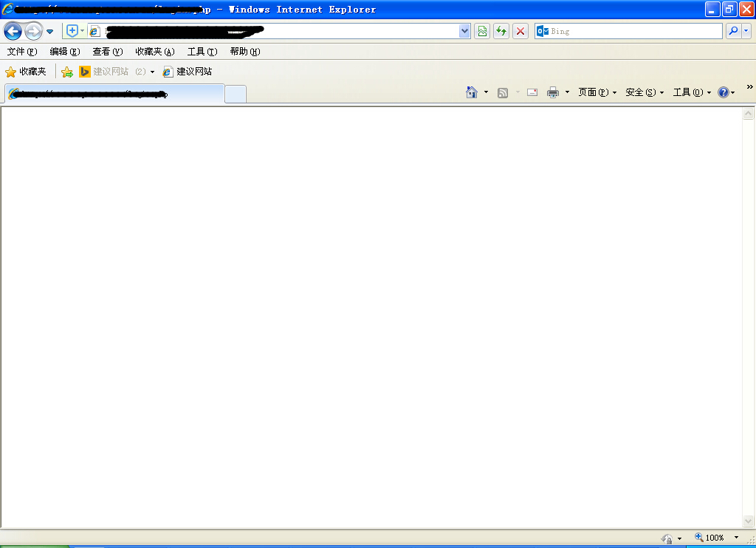Show more toolbar items chevron

(x=750, y=87)
